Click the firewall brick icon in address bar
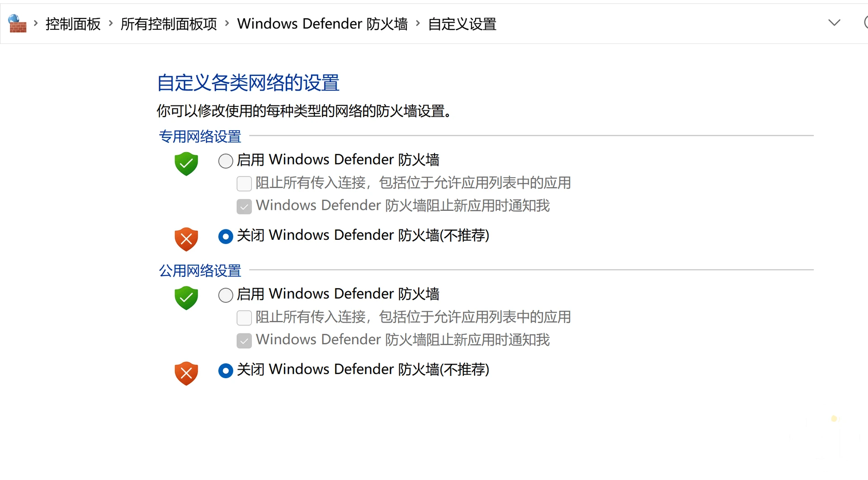868x480 pixels. point(18,24)
